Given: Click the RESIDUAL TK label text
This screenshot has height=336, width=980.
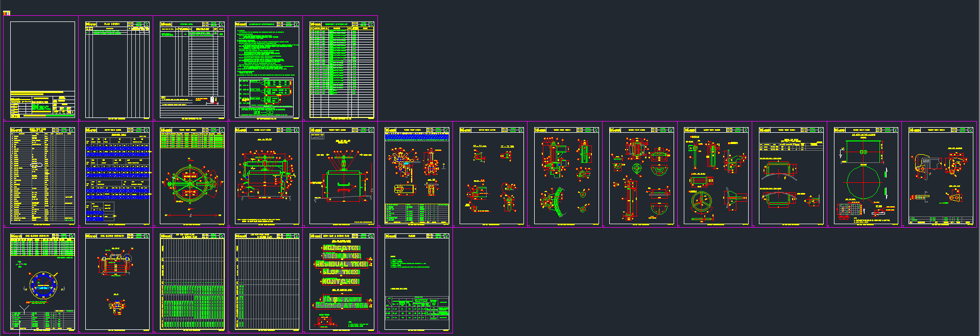Looking at the screenshot, I should (341, 264).
